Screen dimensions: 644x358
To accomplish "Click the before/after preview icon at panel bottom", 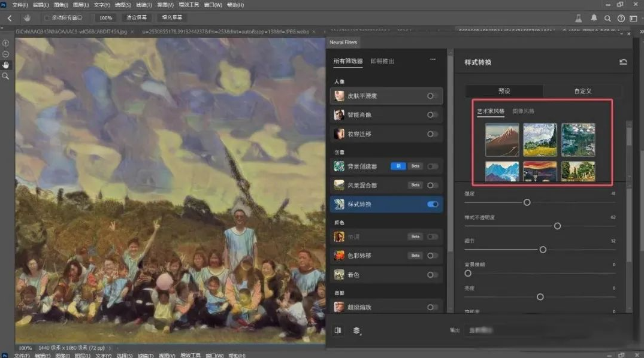I will click(x=338, y=330).
